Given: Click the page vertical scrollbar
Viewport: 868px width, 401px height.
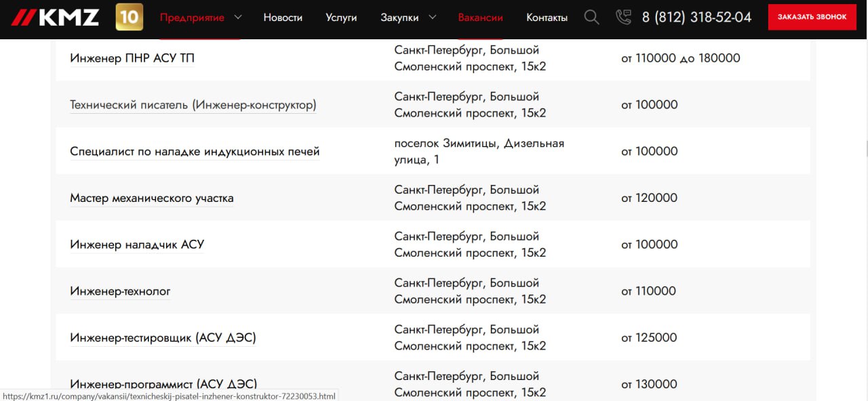Looking at the screenshot, I should point(865,149).
